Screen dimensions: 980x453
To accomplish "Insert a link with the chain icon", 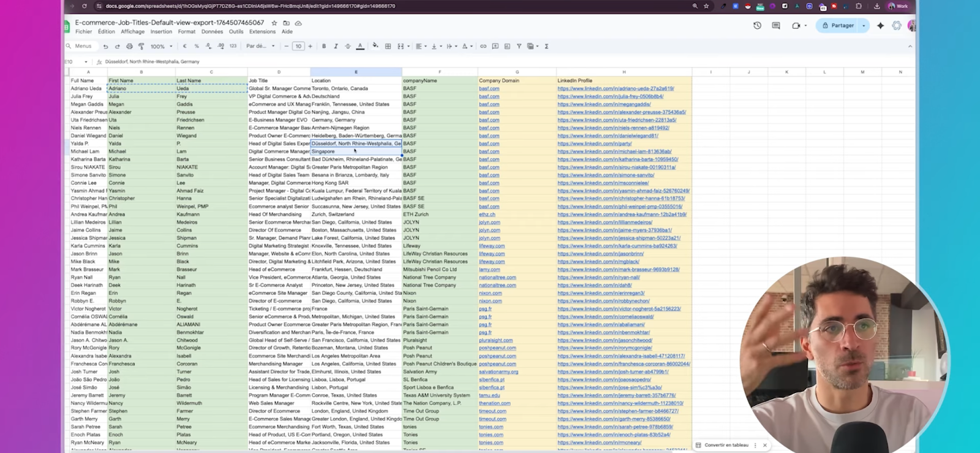I will coord(483,47).
